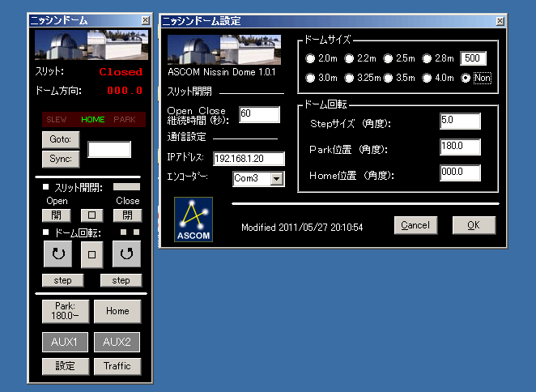Click the left step button
This screenshot has height=392, width=536.
62,280
